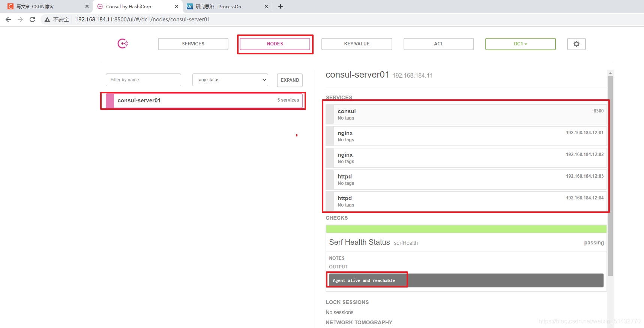
Task: Click the 192.168.184.11 node IP text
Action: tap(412, 76)
